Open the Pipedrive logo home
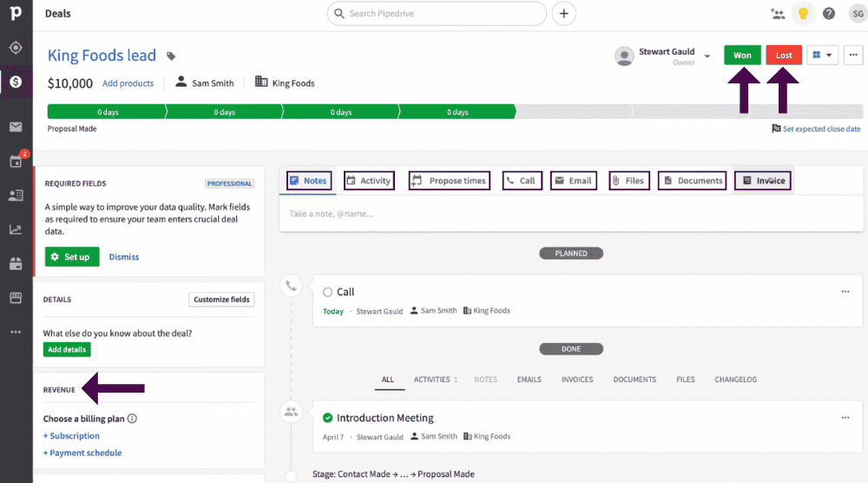The height and width of the screenshot is (483, 868). point(16,13)
